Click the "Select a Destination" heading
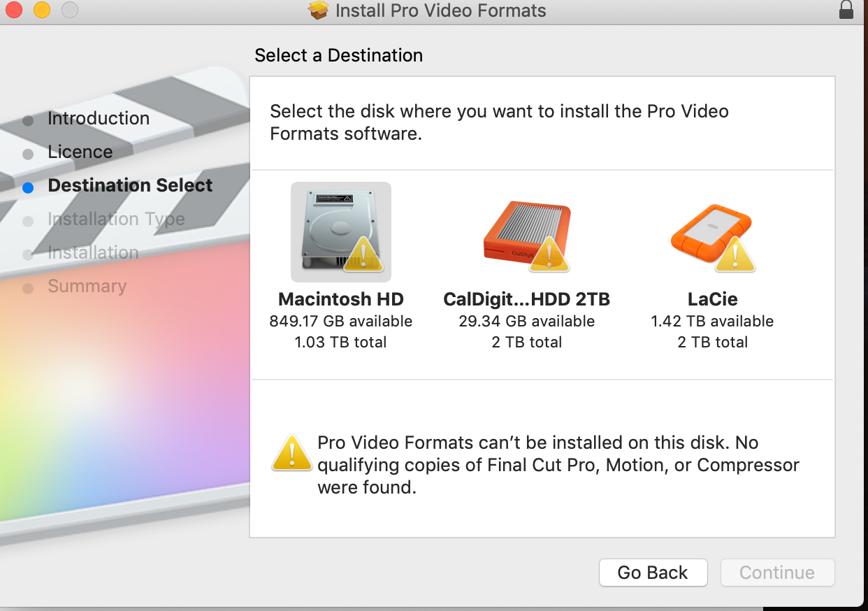 pyautogui.click(x=339, y=56)
